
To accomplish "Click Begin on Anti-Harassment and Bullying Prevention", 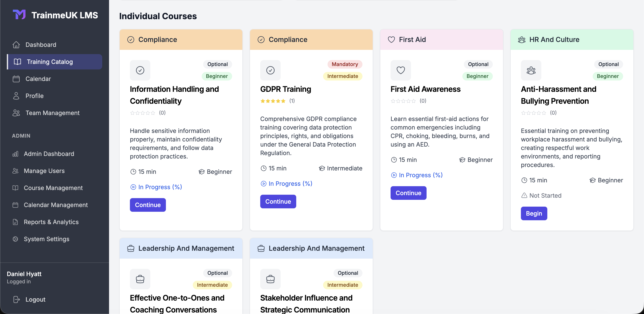I will (x=534, y=213).
